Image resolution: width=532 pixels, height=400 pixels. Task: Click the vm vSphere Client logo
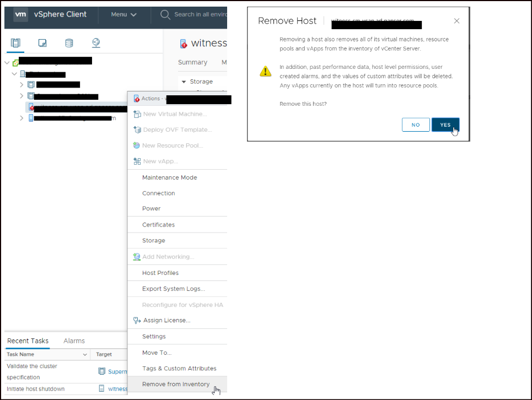[x=46, y=15]
